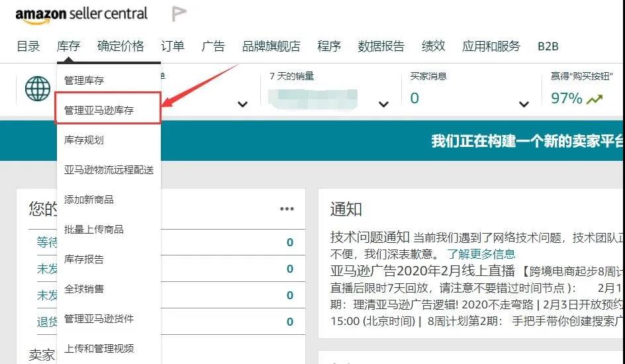This screenshot has width=625, height=364.
Task: Open the 订单 top navigation menu
Action: 173,46
